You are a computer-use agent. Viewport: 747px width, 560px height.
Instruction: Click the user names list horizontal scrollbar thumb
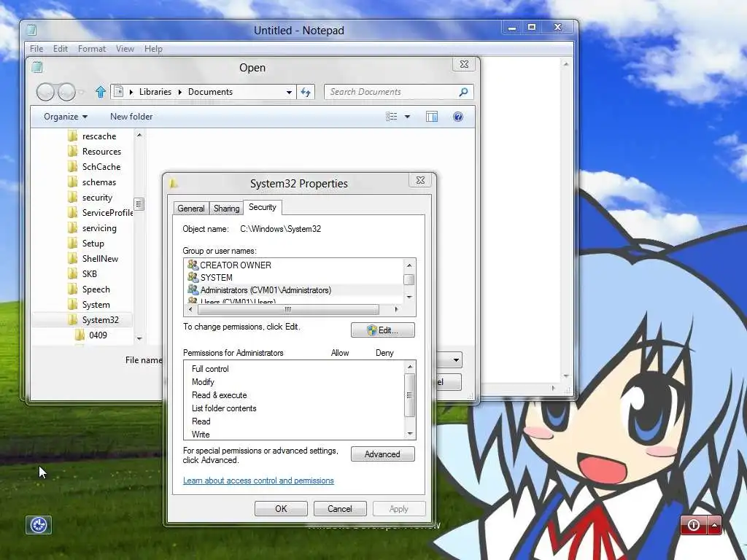(288, 309)
